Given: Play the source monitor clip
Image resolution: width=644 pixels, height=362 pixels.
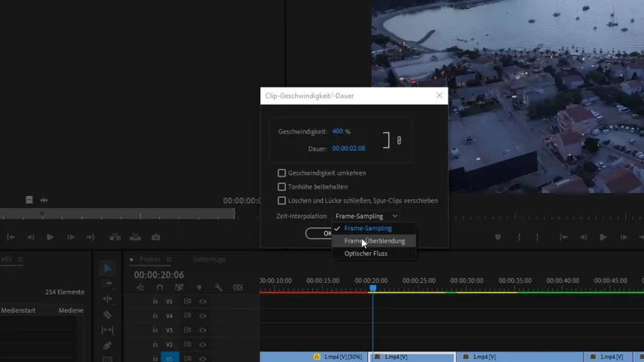Looking at the screenshot, I should coord(50,237).
